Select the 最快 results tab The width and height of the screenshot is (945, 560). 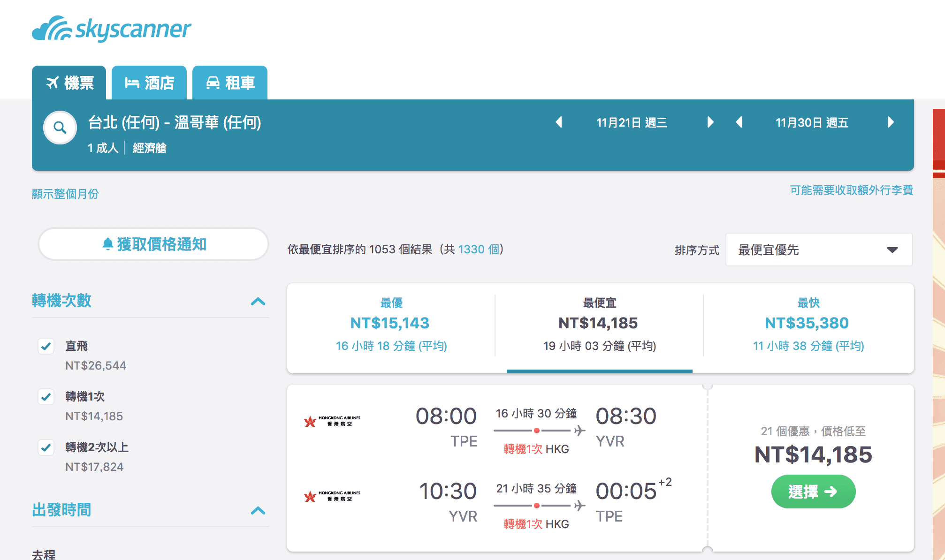(806, 324)
